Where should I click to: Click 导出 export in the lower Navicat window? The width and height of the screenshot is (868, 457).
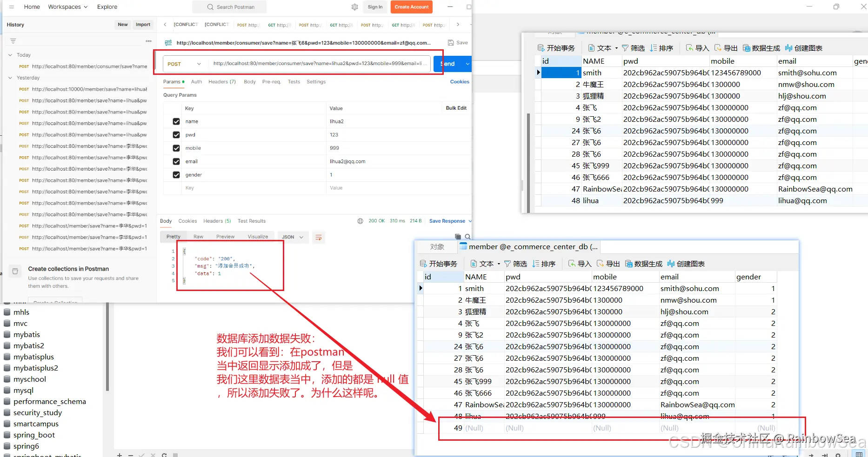tap(608, 264)
